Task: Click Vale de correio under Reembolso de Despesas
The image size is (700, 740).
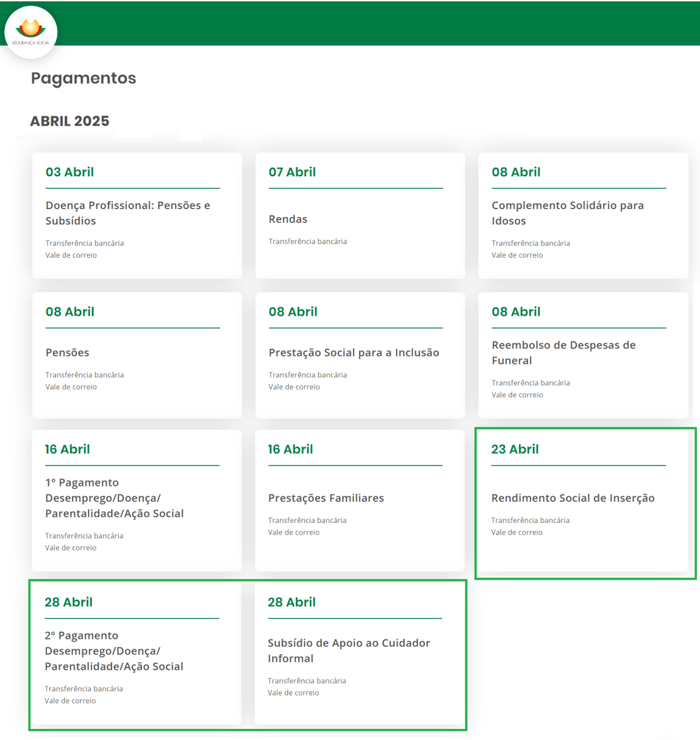Action: pos(517,395)
